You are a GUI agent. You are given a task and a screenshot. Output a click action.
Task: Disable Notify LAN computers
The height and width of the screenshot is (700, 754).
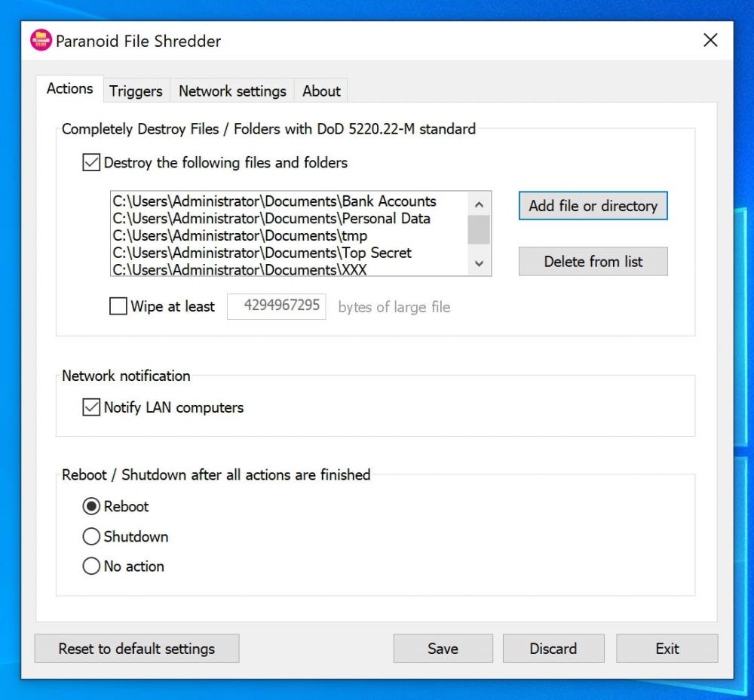point(90,407)
